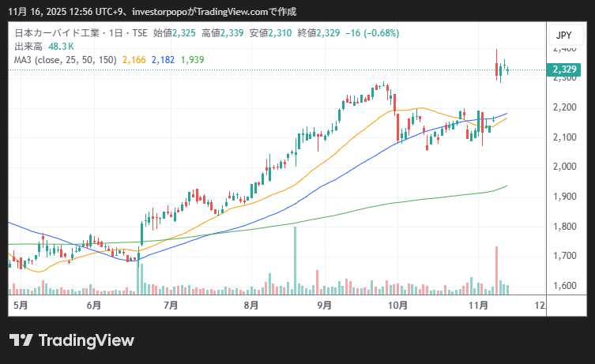Open the JPY currency selector
The image size is (595, 364).
pyautogui.click(x=563, y=36)
